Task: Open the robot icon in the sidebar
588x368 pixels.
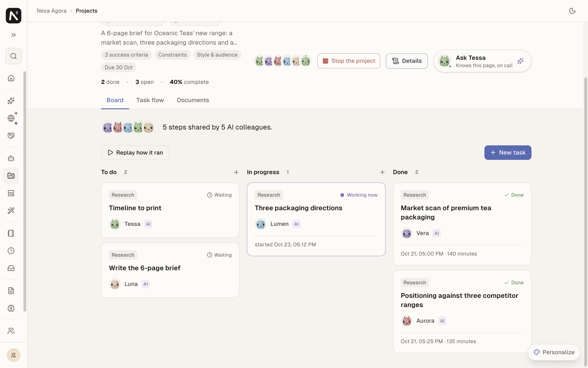Action: coord(11,158)
